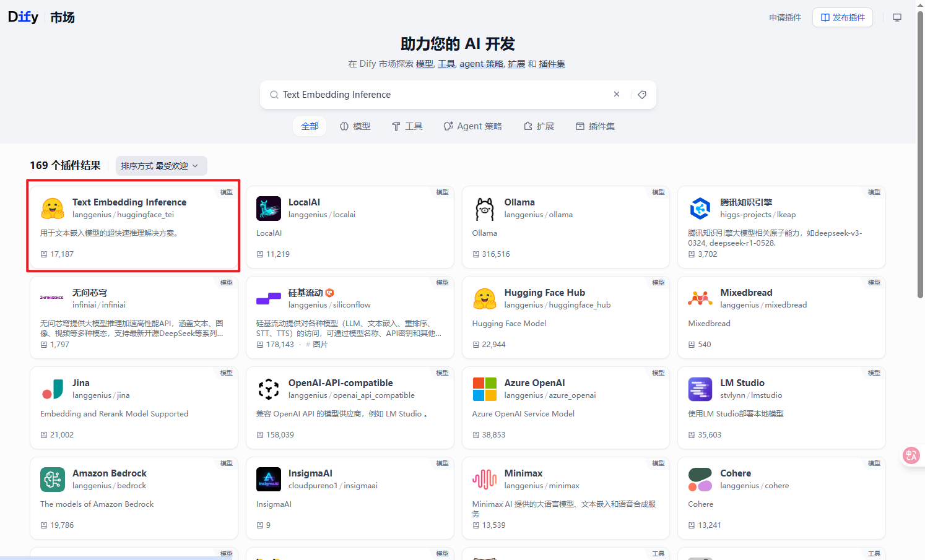
Task: Click the 插件集 link in subtitle
Action: pos(552,64)
